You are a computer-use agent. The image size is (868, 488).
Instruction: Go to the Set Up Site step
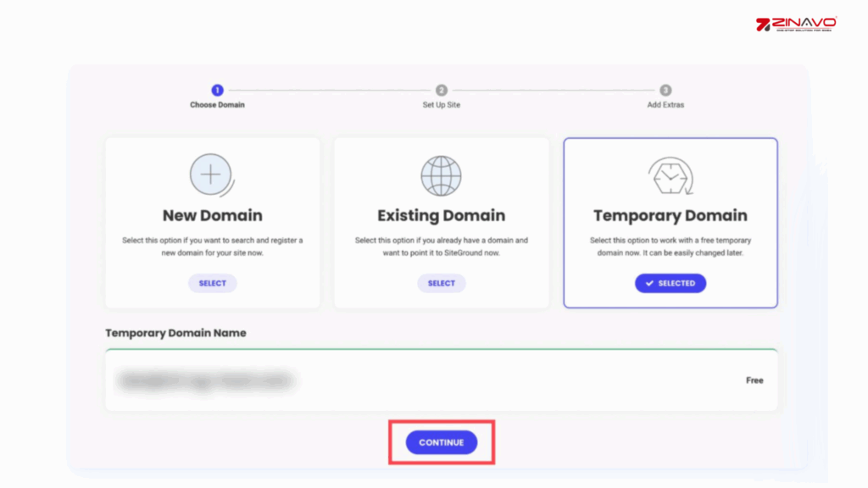(x=442, y=105)
